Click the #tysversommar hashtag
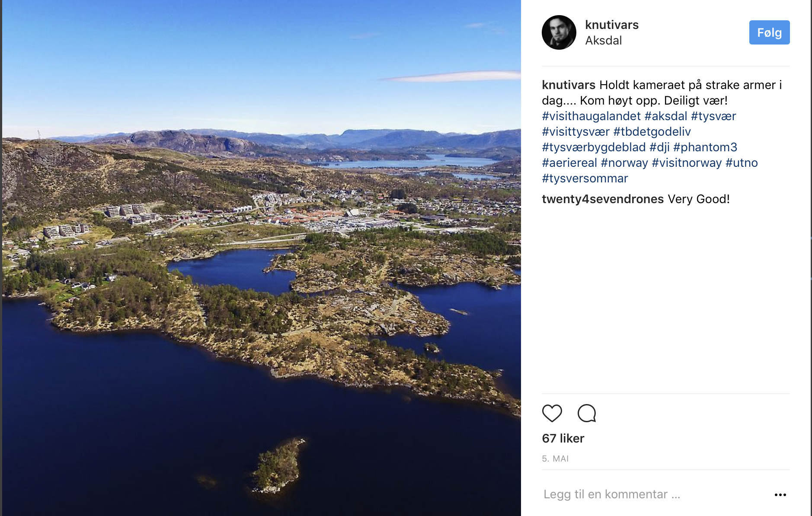This screenshot has height=516, width=812. coord(585,178)
